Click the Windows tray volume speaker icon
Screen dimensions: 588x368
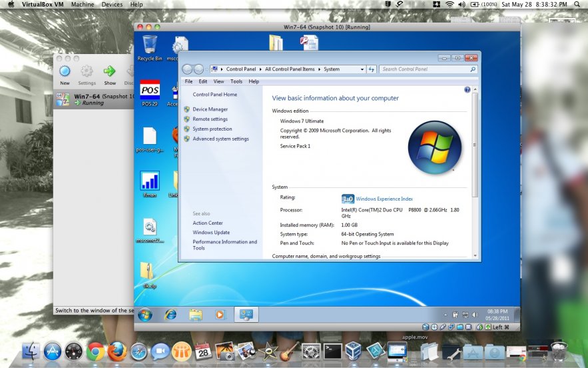pyautogui.click(x=475, y=315)
